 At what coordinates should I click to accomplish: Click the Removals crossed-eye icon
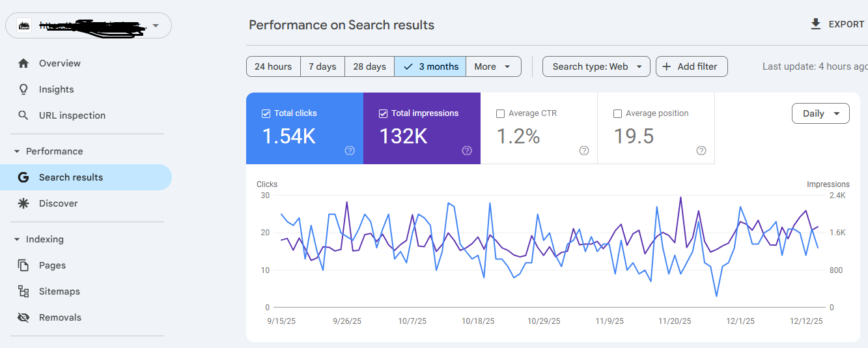point(23,317)
